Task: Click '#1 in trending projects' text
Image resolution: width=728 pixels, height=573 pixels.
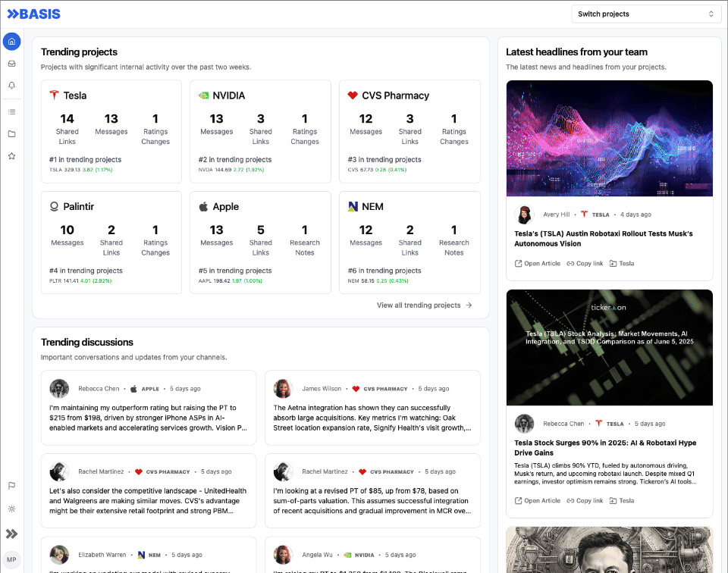Action: coord(86,160)
